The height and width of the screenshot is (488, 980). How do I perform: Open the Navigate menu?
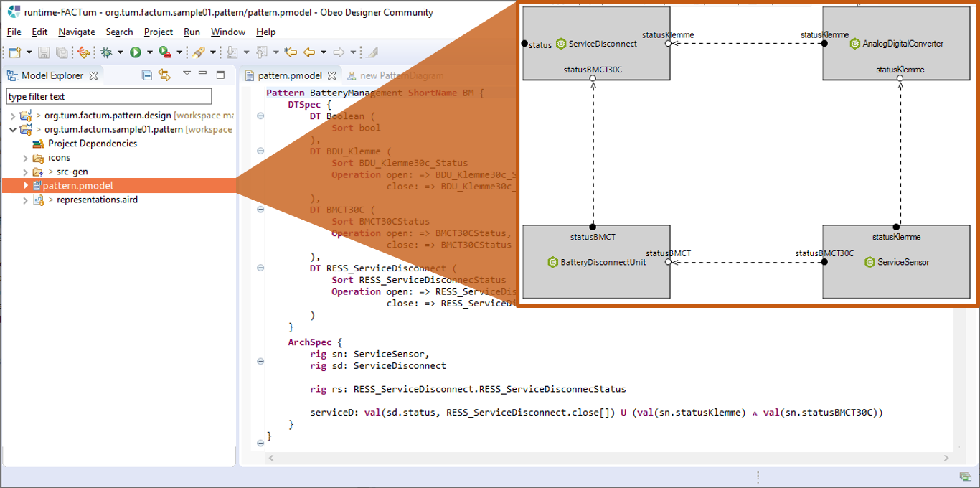pyautogui.click(x=76, y=32)
